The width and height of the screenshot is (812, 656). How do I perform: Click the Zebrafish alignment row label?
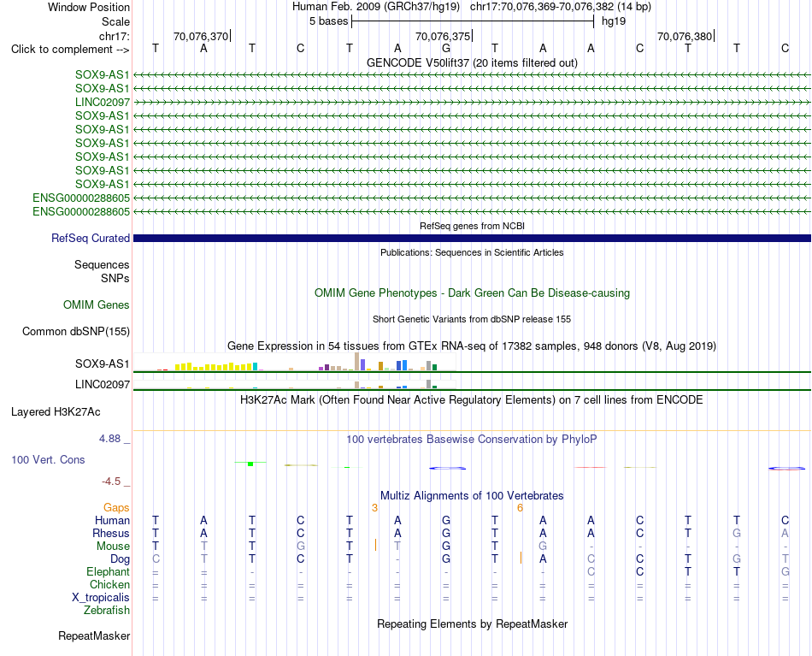107,611
